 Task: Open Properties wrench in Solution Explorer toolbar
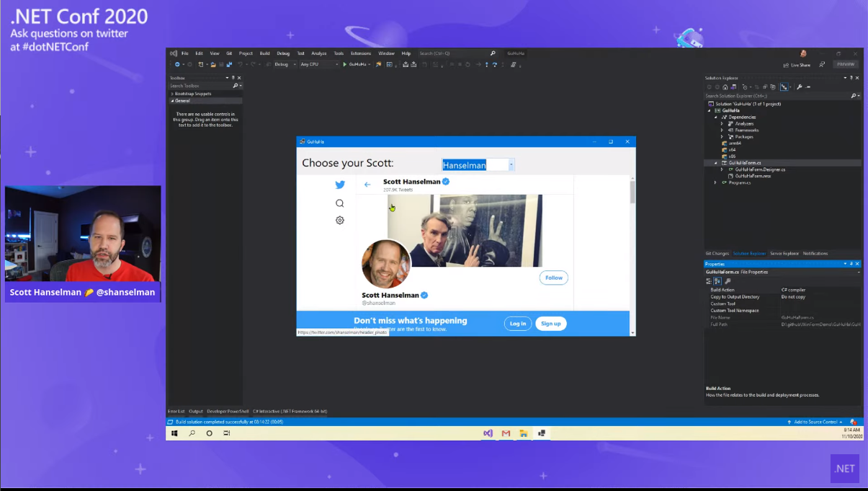800,87
